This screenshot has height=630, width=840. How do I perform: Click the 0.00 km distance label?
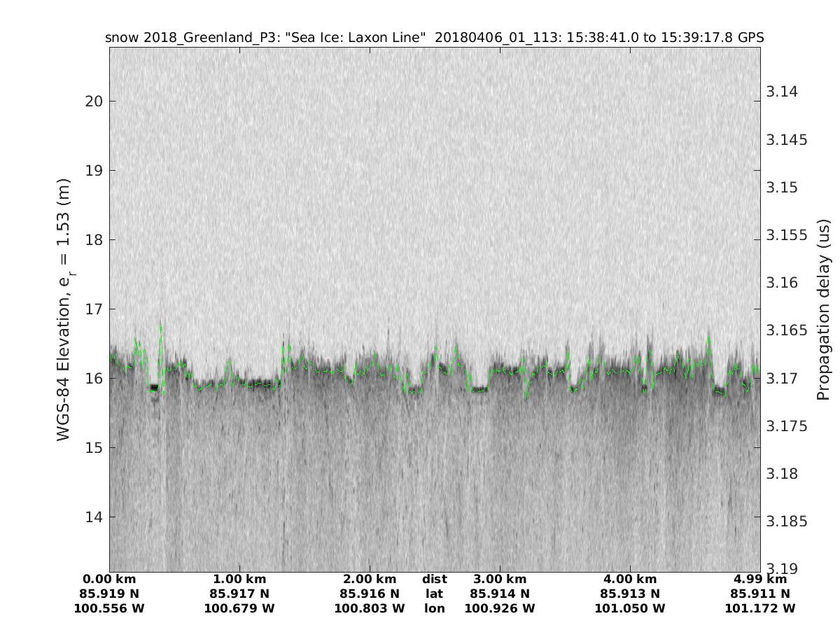click(x=109, y=580)
